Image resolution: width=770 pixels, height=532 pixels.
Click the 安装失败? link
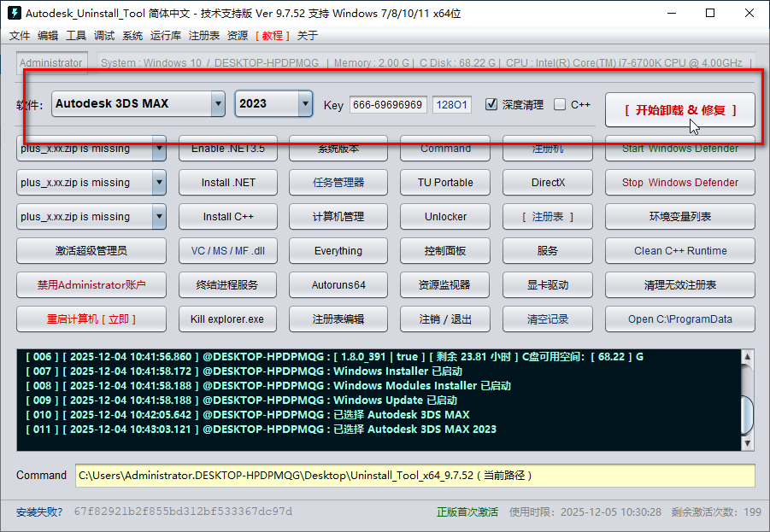[x=39, y=512]
